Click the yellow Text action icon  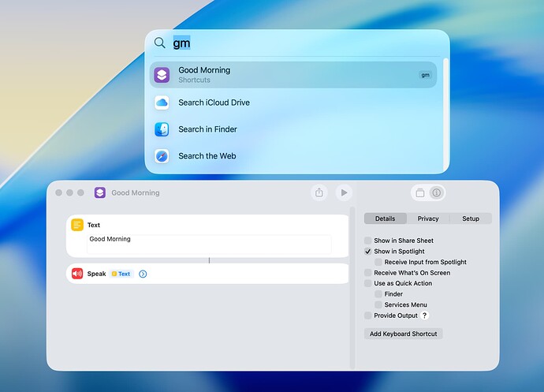pos(77,225)
